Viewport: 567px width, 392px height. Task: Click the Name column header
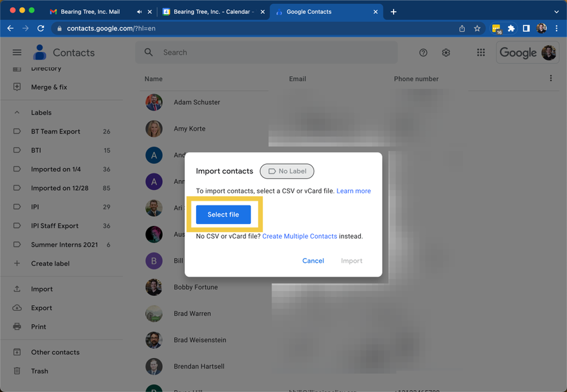click(153, 79)
